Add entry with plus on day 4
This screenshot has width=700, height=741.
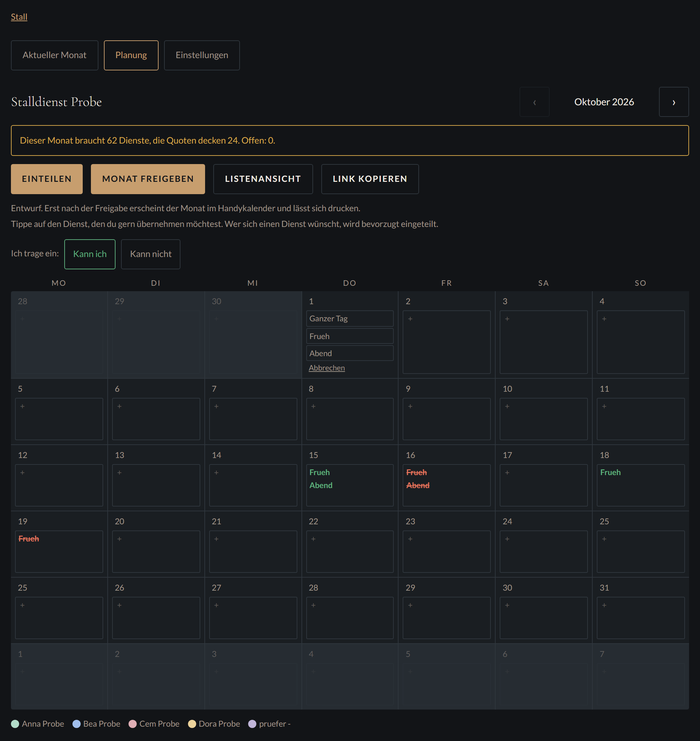pyautogui.click(x=641, y=342)
